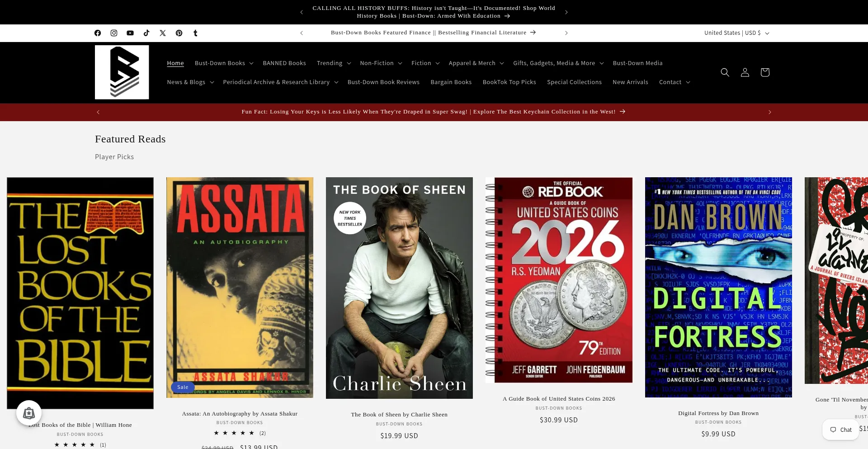Viewport: 868px width, 449px height.
Task: Expand the Non-Fiction menu
Action: [381, 63]
